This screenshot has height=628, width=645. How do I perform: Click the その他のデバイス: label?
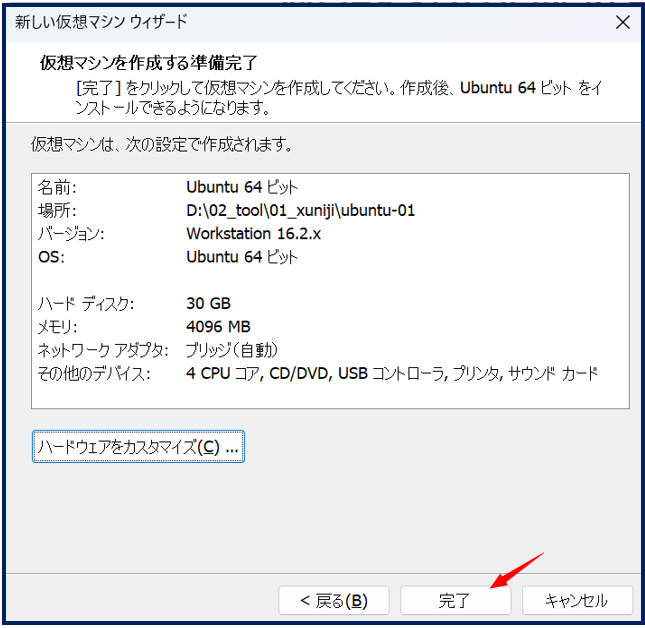(94, 374)
